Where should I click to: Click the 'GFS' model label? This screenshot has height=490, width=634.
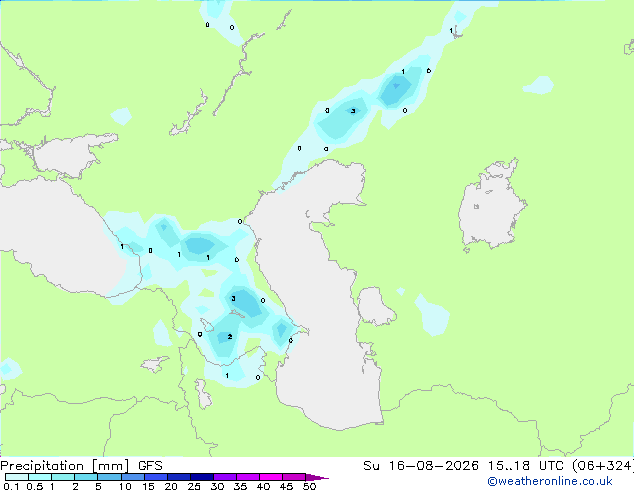(150, 466)
